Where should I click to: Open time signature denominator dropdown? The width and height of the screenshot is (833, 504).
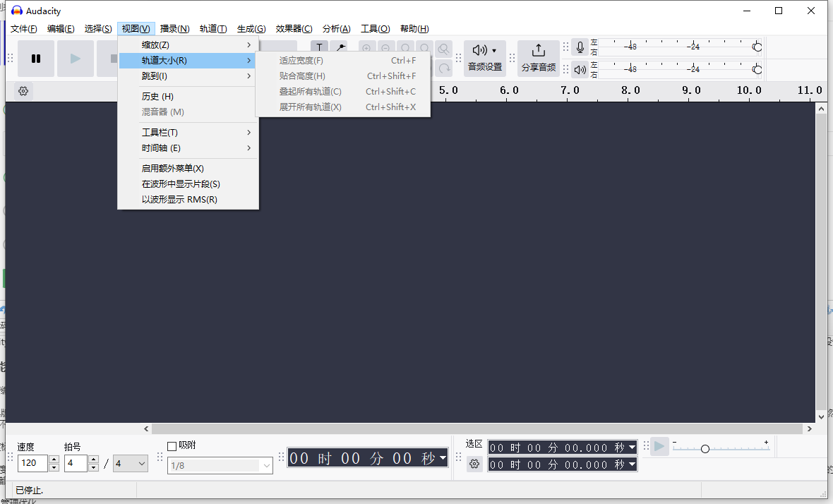click(x=130, y=464)
